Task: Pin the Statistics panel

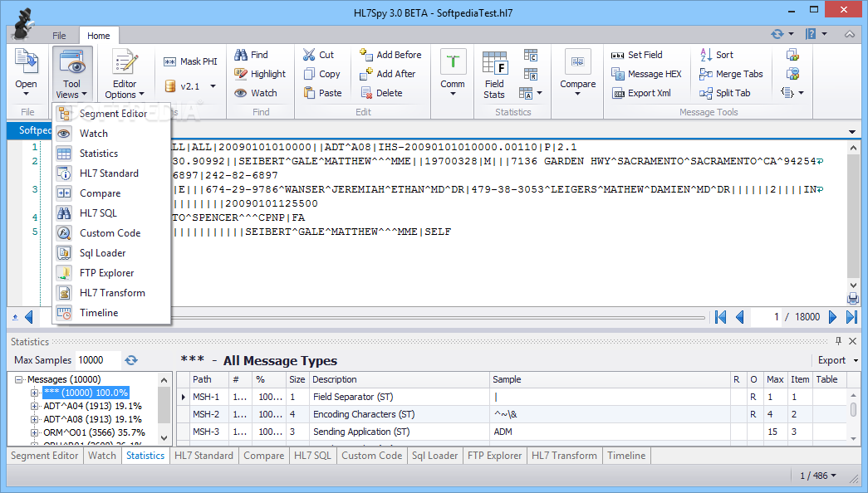Action: pyautogui.click(x=838, y=341)
